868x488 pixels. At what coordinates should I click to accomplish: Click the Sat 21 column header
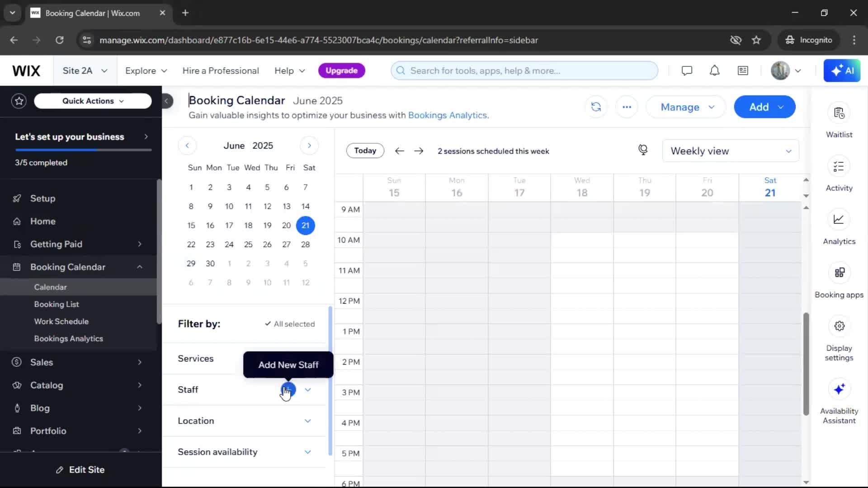tap(770, 188)
